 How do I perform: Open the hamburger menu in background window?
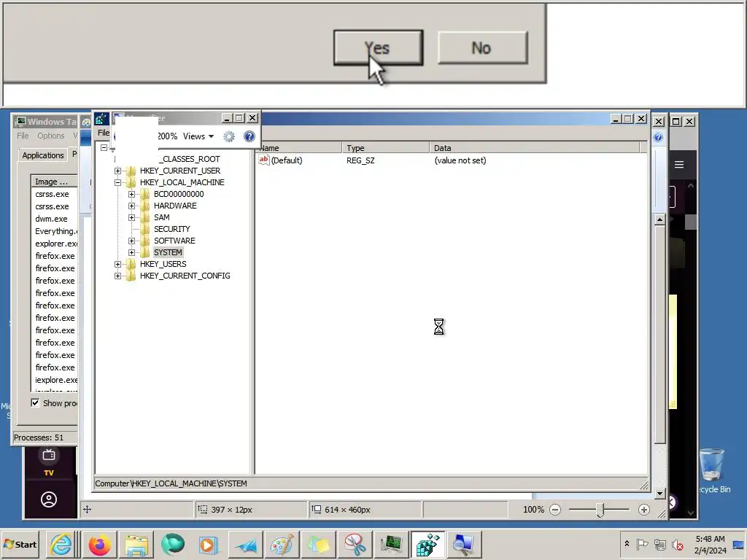pyautogui.click(x=679, y=164)
